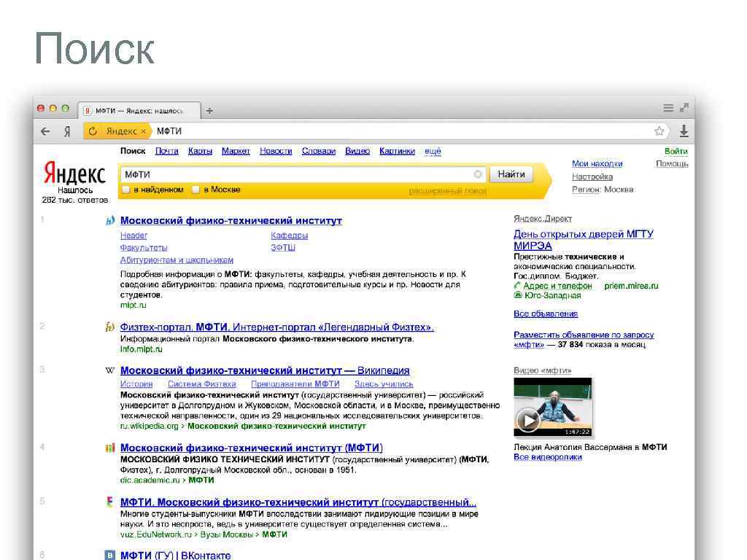Open the ЗФТШ sitelink
This screenshot has width=747, height=560.
click(283, 248)
